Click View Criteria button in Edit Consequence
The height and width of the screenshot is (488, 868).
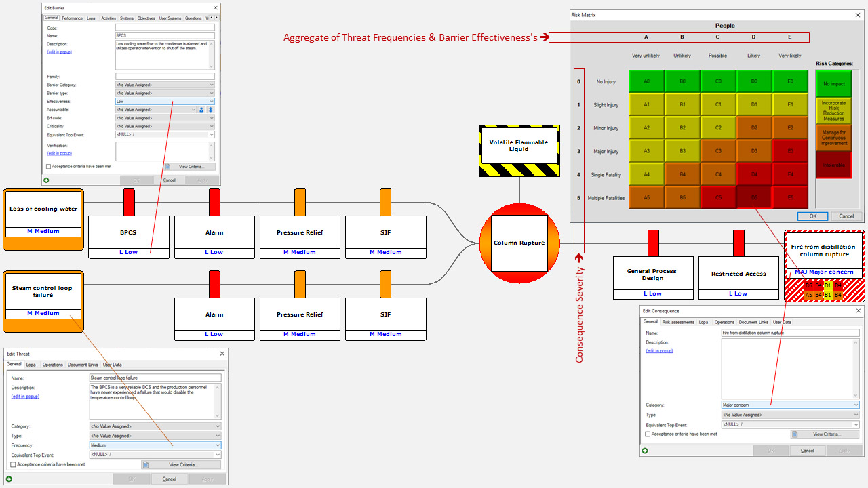[825, 434]
